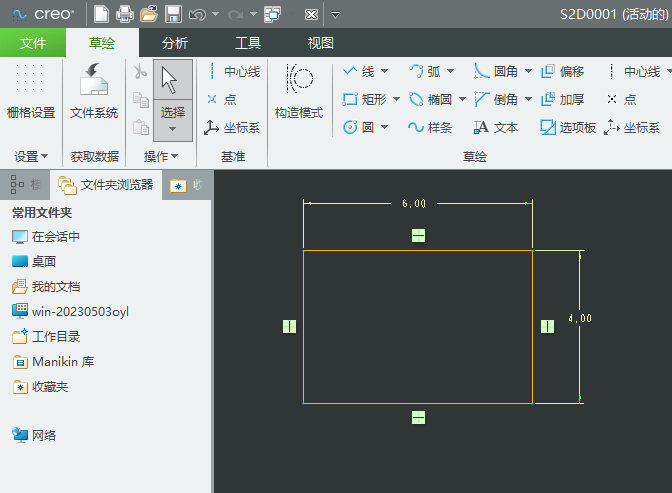Open the Palette (选项板) tool
The width and height of the screenshot is (672, 493).
point(568,128)
